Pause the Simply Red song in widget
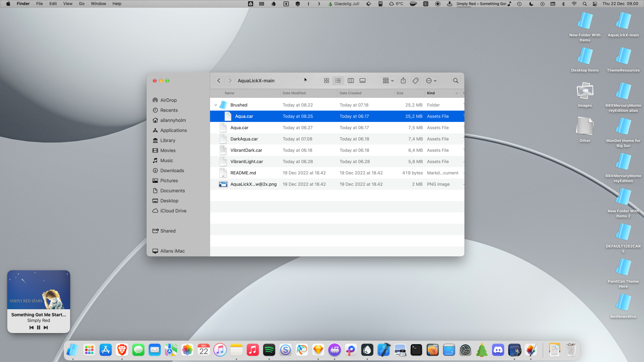 coord(39,328)
